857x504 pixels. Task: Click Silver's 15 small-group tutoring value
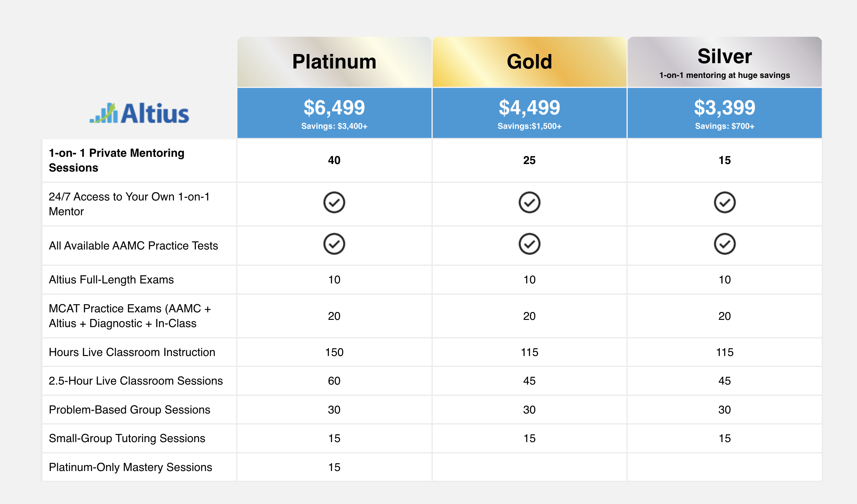pos(724,438)
